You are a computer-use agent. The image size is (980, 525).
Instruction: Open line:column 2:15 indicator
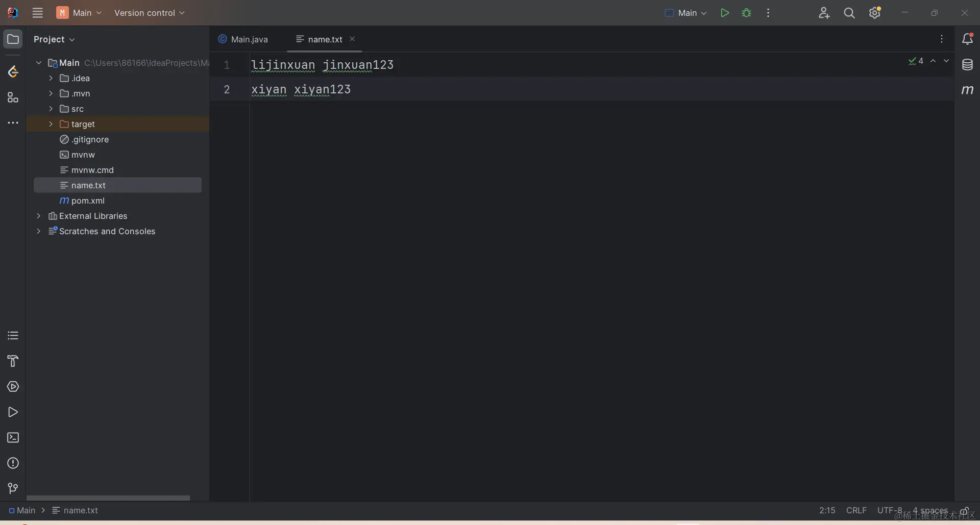(x=827, y=511)
